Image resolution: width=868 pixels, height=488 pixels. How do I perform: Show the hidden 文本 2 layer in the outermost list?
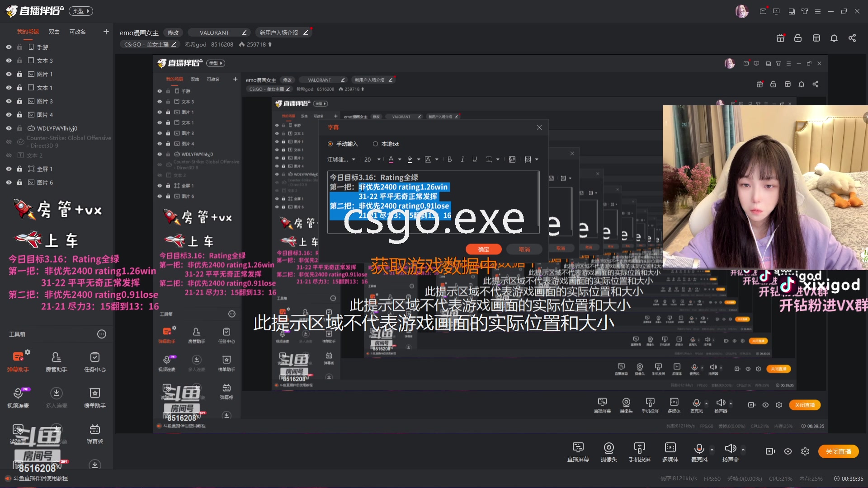9,155
